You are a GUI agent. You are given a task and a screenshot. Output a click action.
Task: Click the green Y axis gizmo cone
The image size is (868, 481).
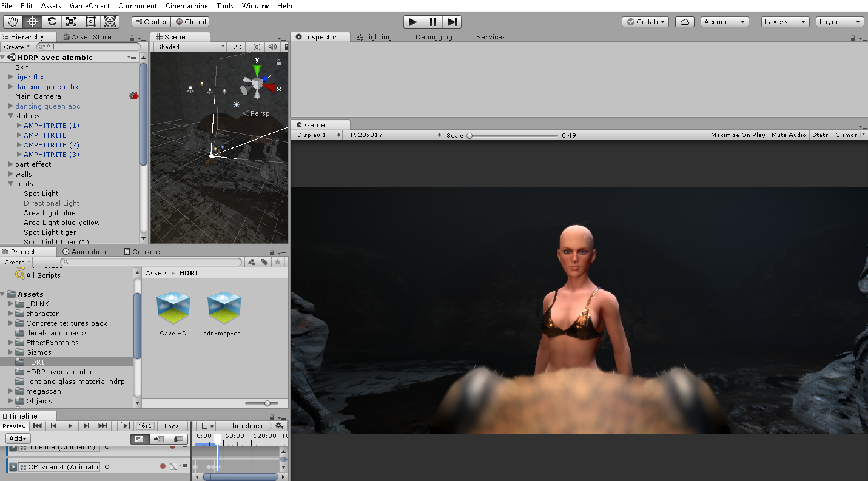pos(257,70)
